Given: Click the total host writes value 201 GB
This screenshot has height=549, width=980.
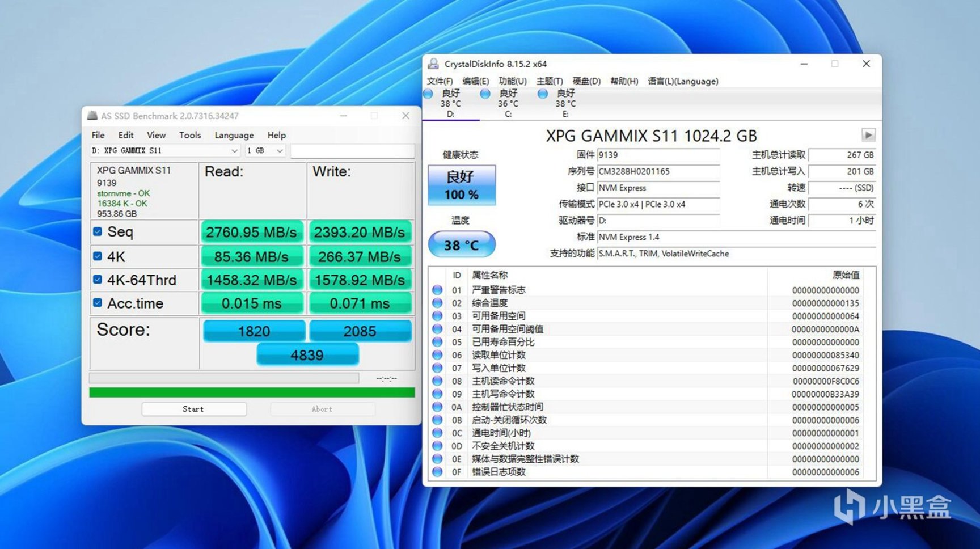Looking at the screenshot, I should (842, 171).
